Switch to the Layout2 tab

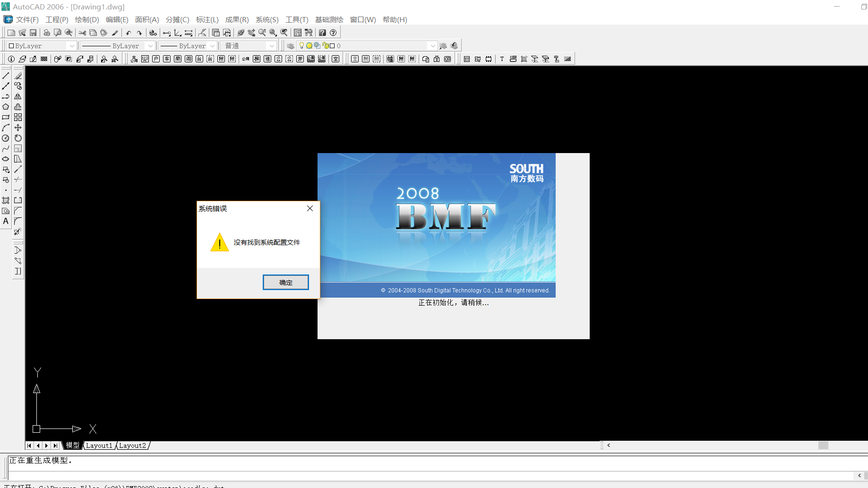pos(132,445)
